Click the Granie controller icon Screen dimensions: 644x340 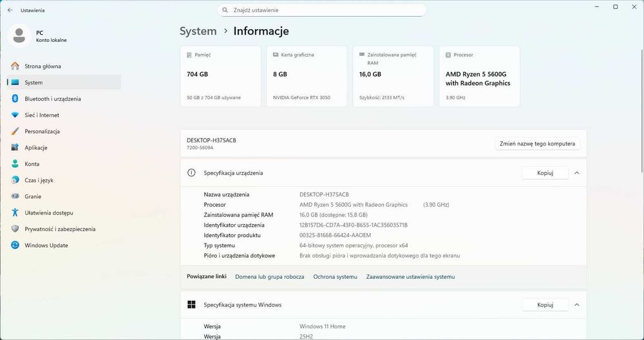pyautogui.click(x=15, y=196)
